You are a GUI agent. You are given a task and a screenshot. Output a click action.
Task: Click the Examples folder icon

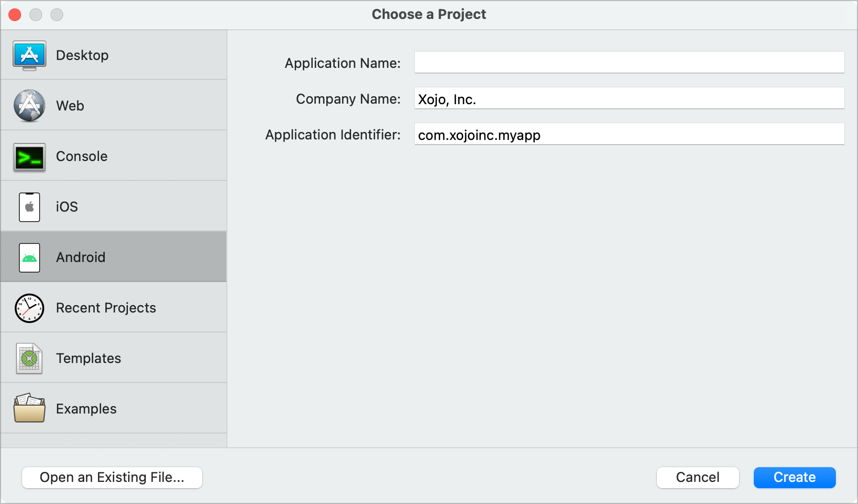coord(29,408)
